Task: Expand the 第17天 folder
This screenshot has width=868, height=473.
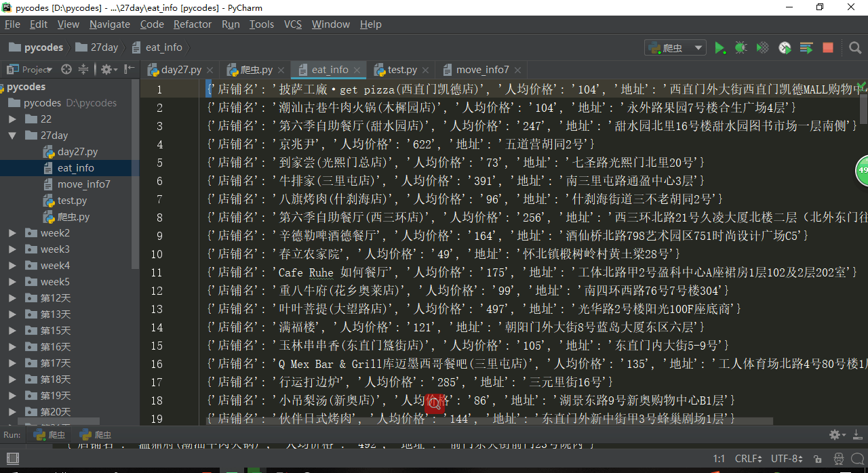Action: click(x=12, y=363)
